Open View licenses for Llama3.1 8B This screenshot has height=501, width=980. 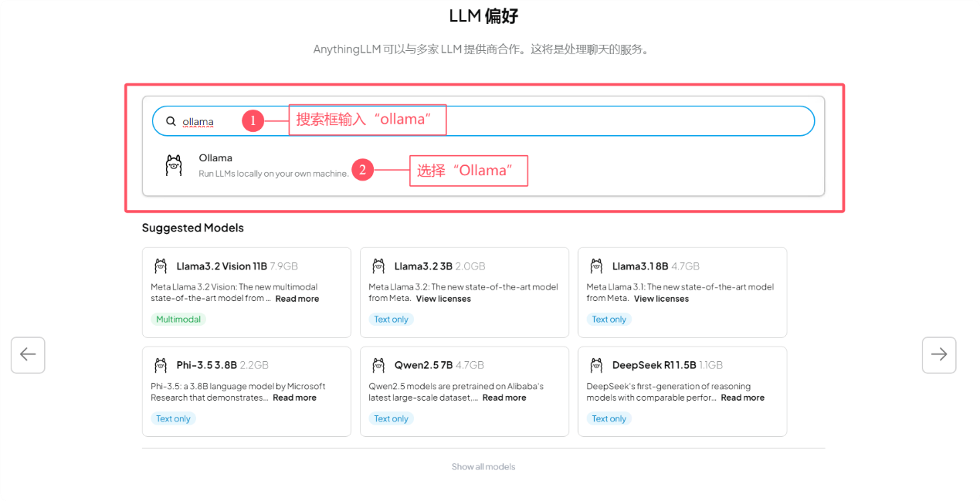661,299
